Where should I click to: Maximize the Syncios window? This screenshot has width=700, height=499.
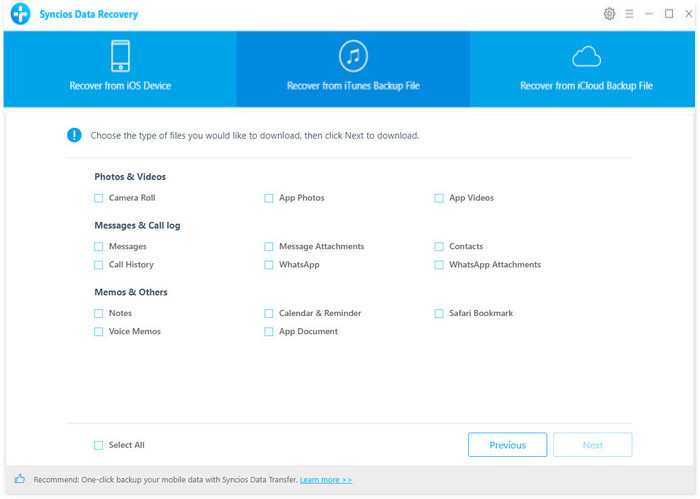tap(668, 14)
